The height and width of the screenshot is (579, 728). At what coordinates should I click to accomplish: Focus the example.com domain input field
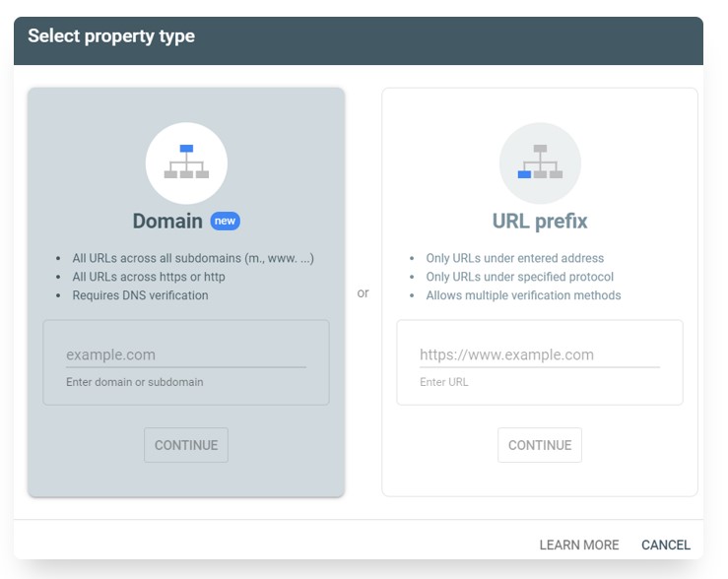(x=186, y=354)
